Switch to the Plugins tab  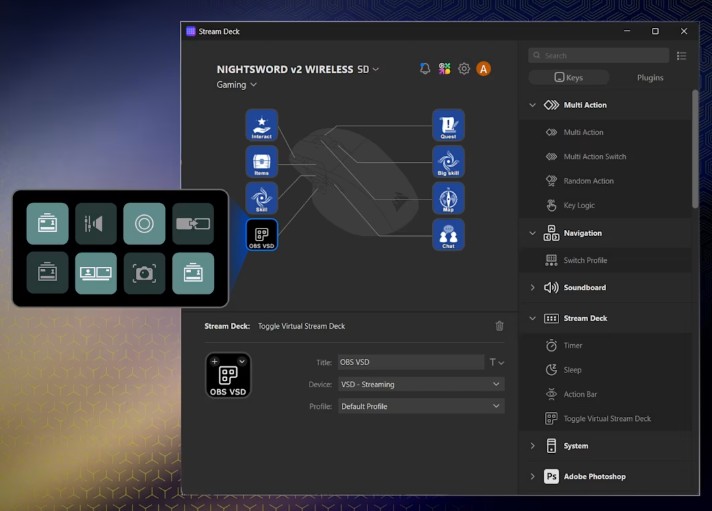650,78
